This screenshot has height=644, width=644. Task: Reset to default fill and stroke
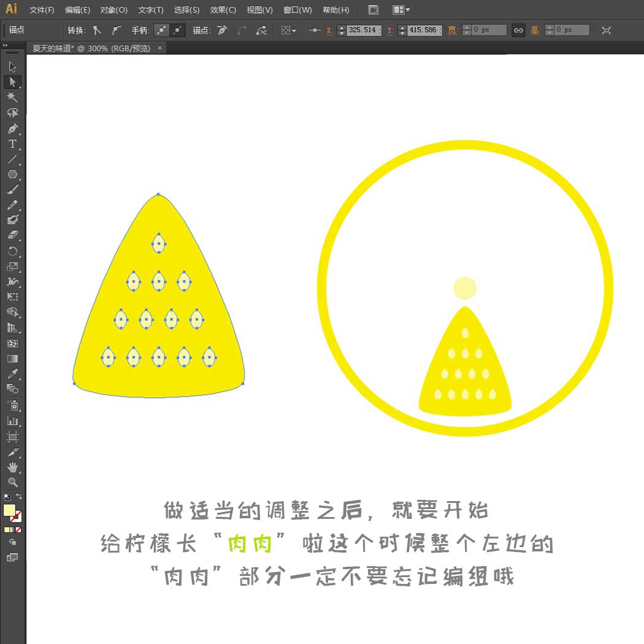coord(7,497)
